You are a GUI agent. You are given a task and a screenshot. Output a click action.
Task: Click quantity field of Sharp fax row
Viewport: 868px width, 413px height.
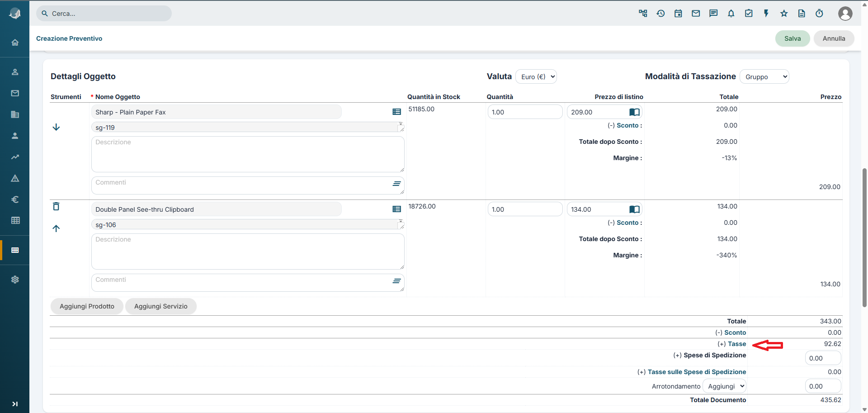(x=525, y=112)
